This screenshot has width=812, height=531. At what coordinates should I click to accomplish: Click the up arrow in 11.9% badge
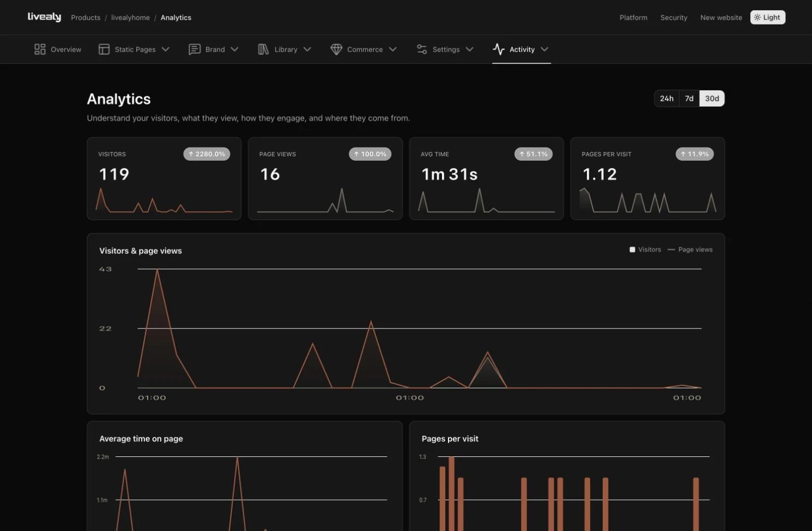coord(683,154)
